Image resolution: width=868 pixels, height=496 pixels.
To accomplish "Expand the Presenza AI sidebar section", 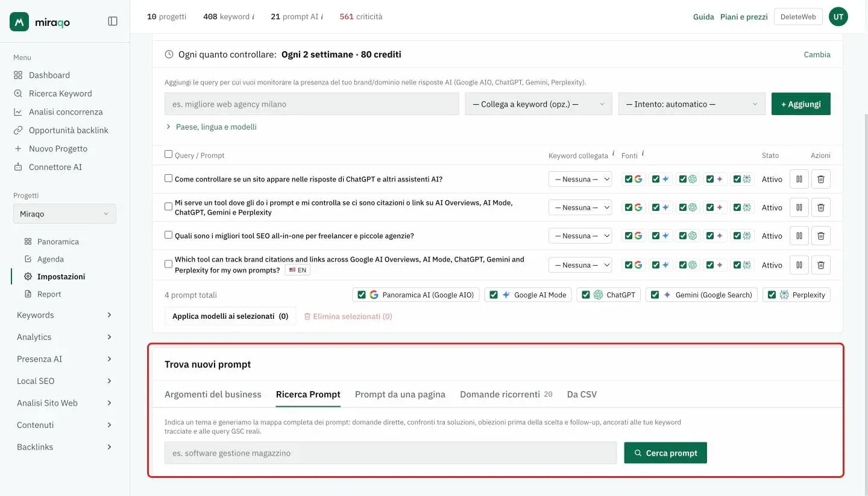I will (x=64, y=359).
